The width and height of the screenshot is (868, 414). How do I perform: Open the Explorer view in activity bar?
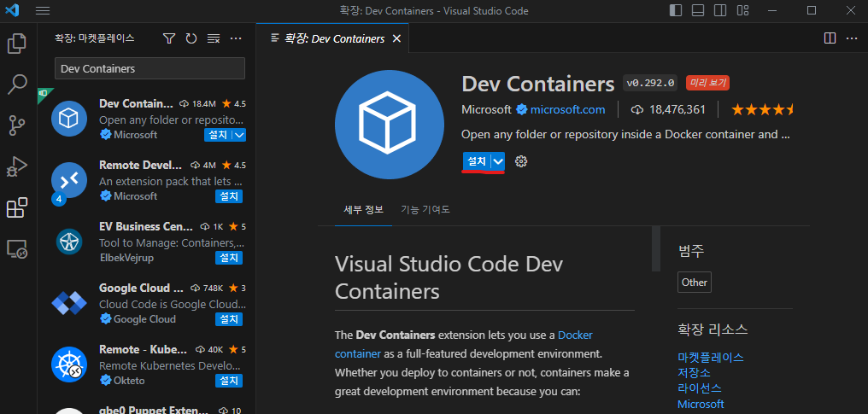click(x=17, y=44)
